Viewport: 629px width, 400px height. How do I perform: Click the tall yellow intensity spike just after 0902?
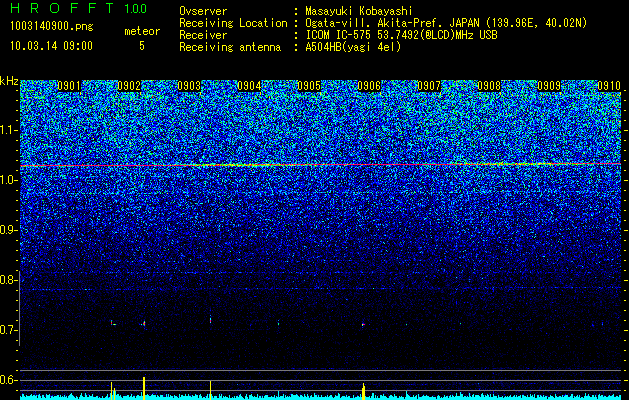[144, 388]
